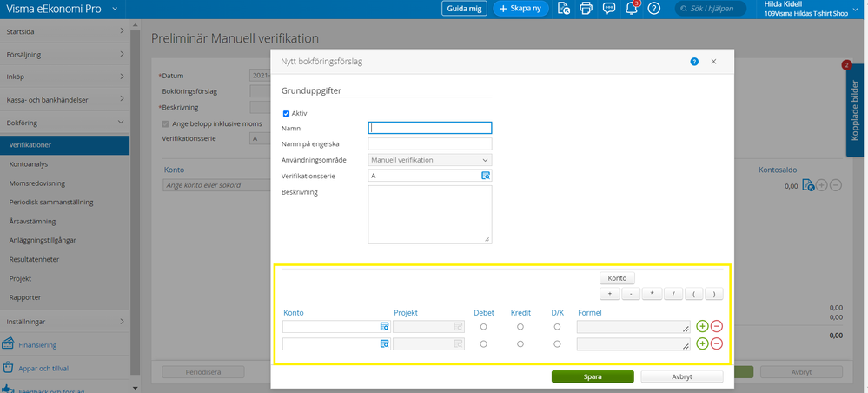Viewport: 868px width, 393px height.
Task: Click the green Spara button
Action: point(593,377)
